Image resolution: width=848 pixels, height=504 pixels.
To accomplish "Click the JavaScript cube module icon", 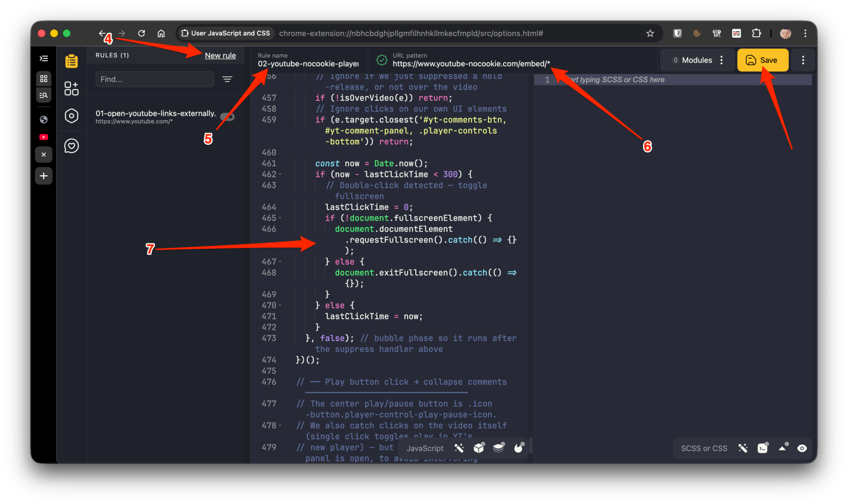I will (479, 448).
